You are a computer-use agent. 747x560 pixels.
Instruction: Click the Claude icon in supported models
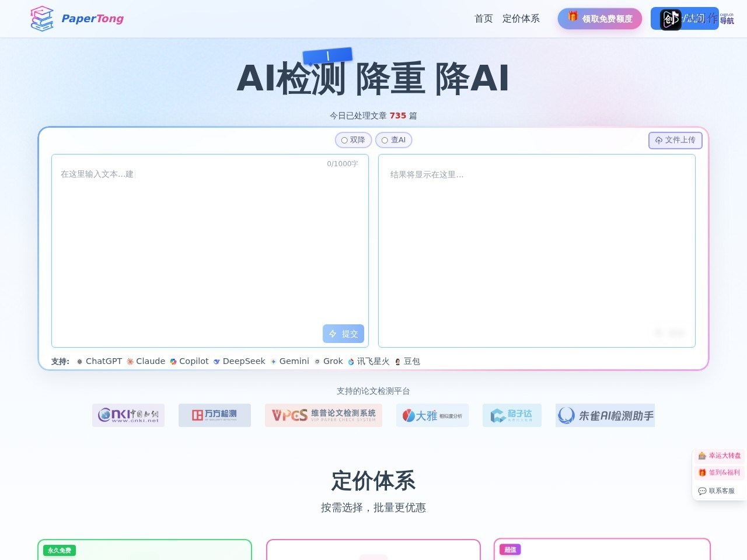130,362
